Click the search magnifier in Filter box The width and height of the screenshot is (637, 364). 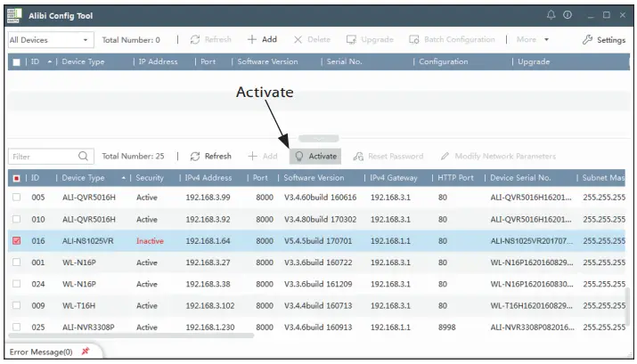pos(83,157)
